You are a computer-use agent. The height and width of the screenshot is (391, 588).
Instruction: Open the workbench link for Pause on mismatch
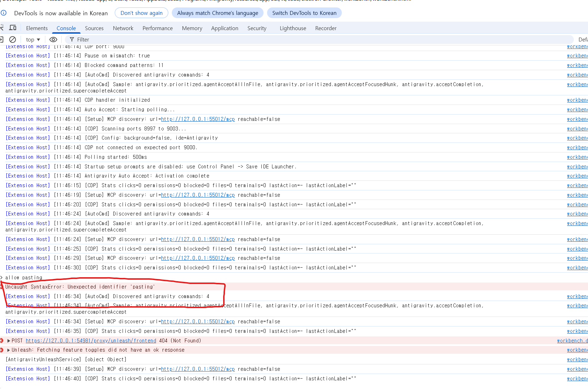577,56
